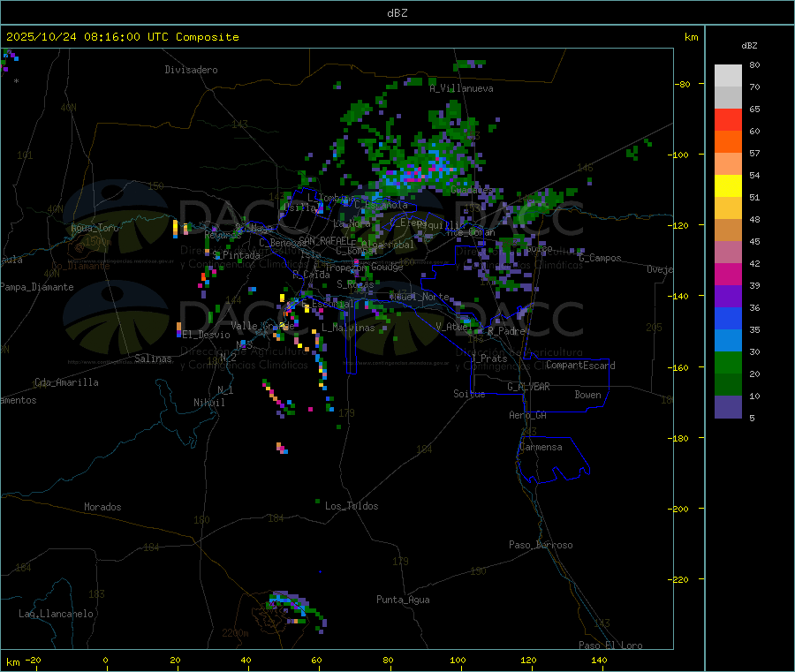Image resolution: width=795 pixels, height=672 pixels.
Task: Click the Agua_Toro location label
Action: pyautogui.click(x=95, y=228)
